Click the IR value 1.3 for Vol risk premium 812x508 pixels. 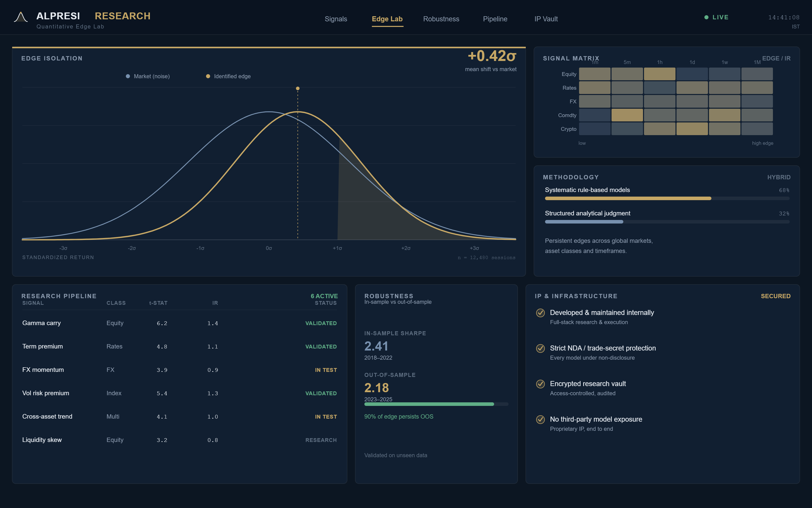click(212, 393)
